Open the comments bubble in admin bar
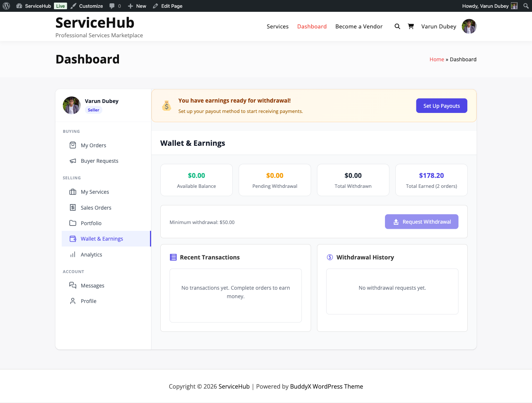The image size is (532, 403). (112, 6)
